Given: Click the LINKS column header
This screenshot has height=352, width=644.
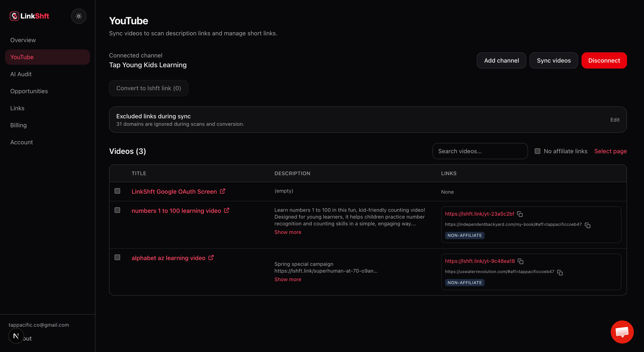Looking at the screenshot, I should point(449,173).
